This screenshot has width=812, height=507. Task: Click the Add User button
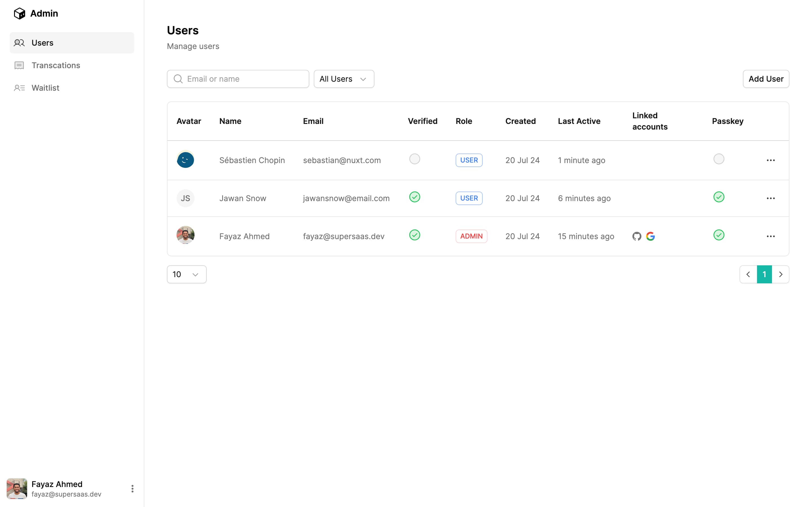click(x=766, y=79)
